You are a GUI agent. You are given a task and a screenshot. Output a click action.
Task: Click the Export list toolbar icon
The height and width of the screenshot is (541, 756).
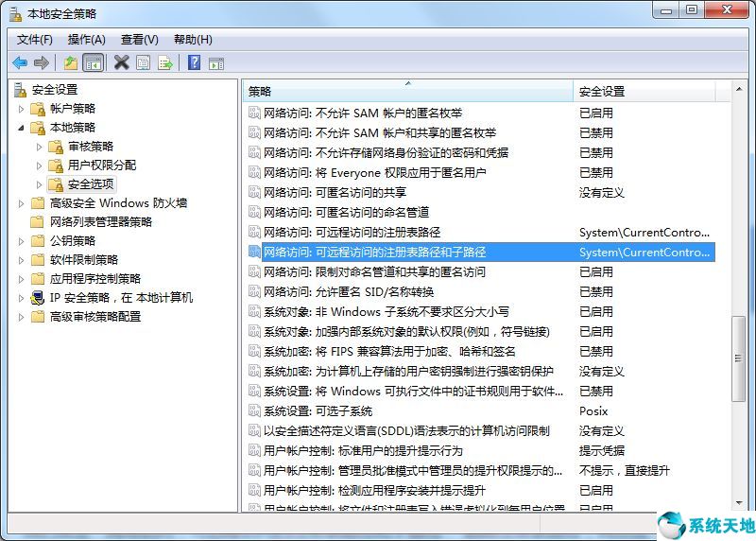[x=165, y=62]
